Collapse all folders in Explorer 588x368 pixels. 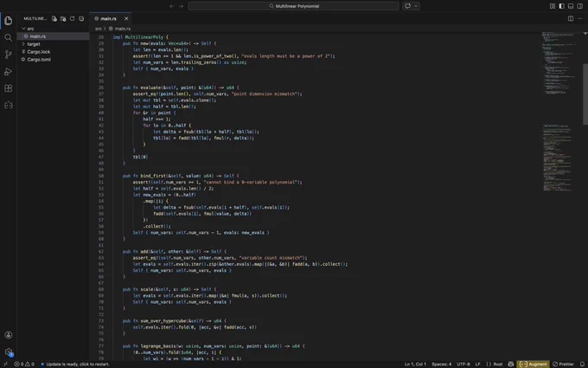(x=81, y=18)
